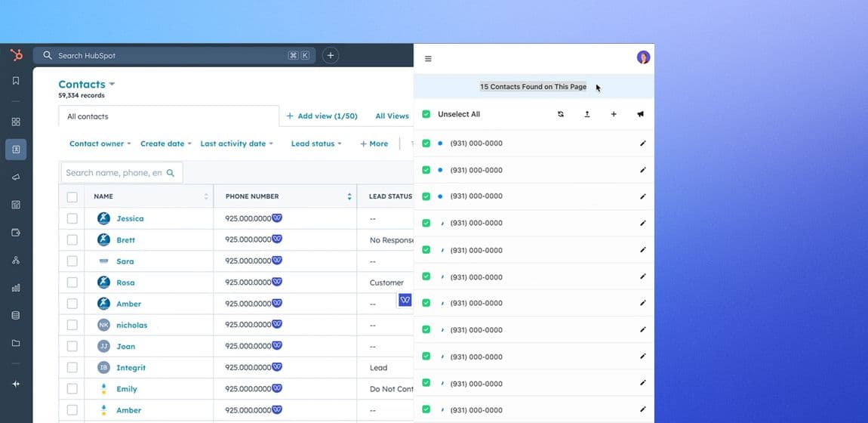Viewport: 868px width, 423px height.
Task: Open the Brett contact link
Action: click(125, 240)
